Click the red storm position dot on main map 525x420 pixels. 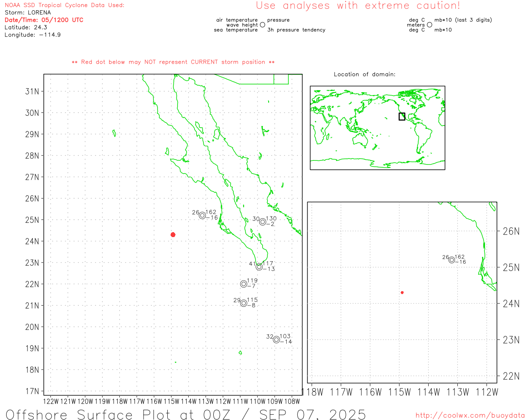pos(173,235)
